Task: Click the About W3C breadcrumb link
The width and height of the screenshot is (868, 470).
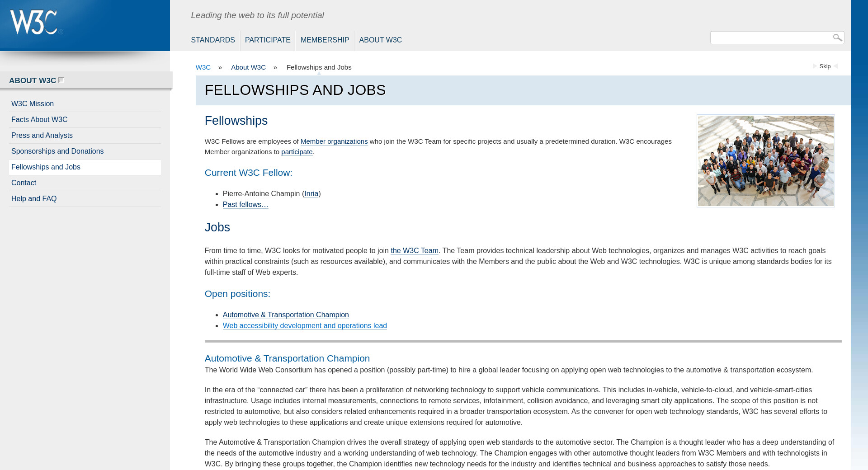Action: point(248,67)
